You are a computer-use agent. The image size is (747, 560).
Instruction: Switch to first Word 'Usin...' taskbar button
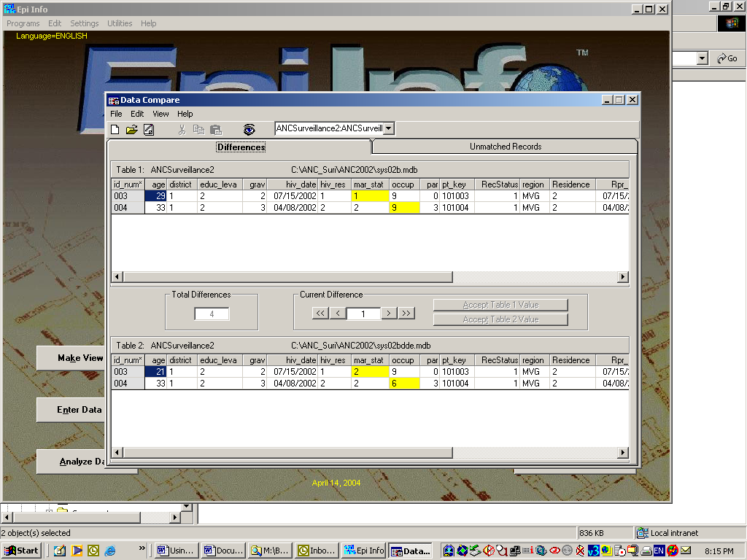pyautogui.click(x=176, y=551)
